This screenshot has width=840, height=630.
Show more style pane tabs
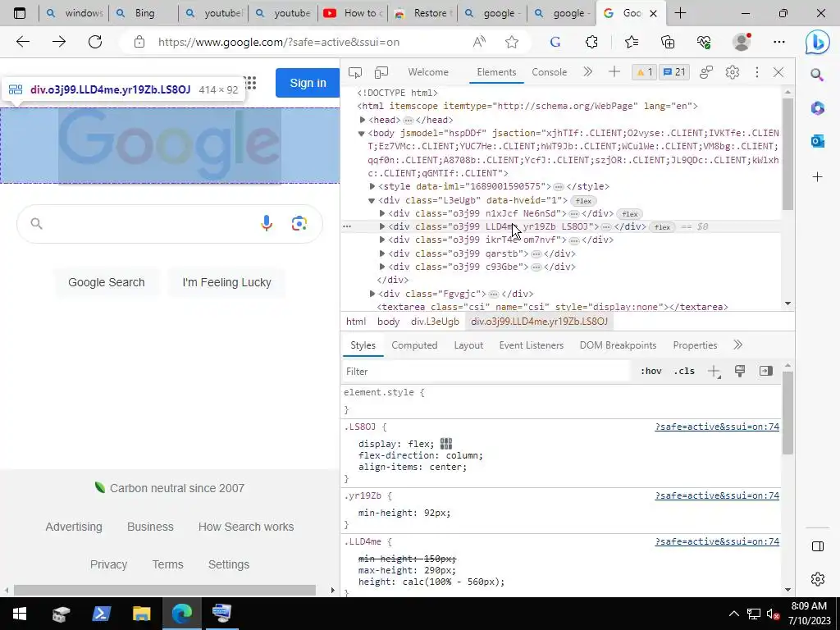(x=737, y=345)
